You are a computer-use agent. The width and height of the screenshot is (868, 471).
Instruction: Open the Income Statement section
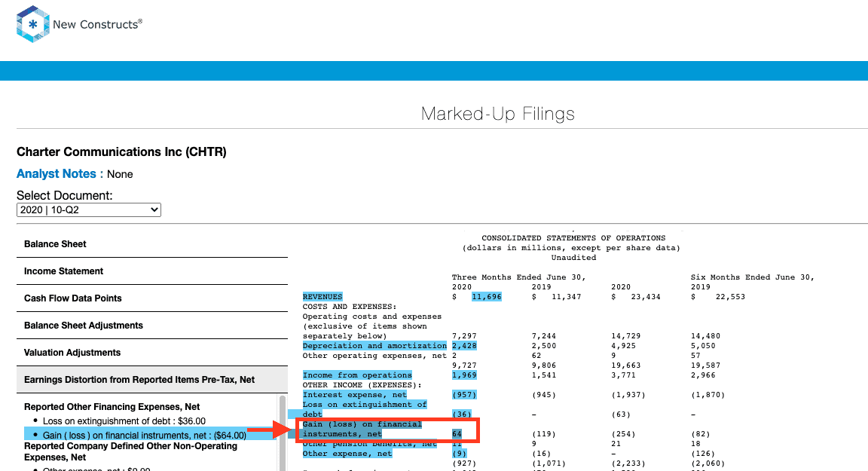tap(152, 271)
